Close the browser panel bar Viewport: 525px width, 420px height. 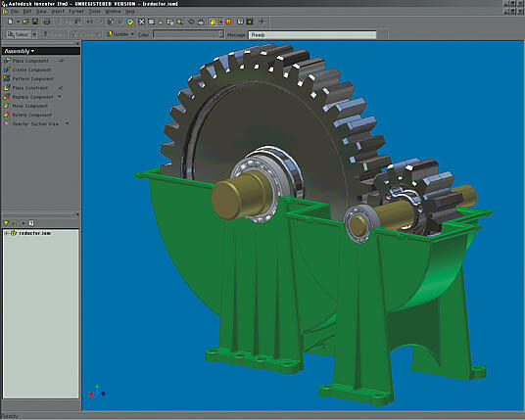click(77, 214)
